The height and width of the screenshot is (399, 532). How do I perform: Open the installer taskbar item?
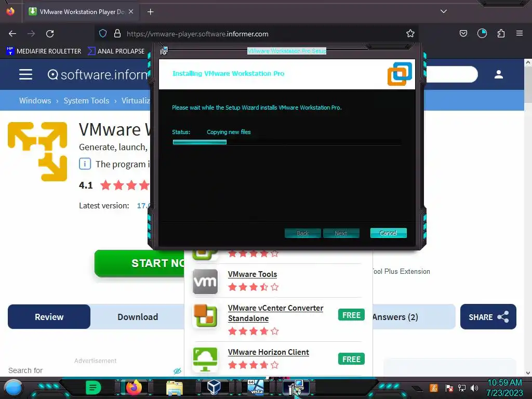pyautogui.click(x=296, y=388)
